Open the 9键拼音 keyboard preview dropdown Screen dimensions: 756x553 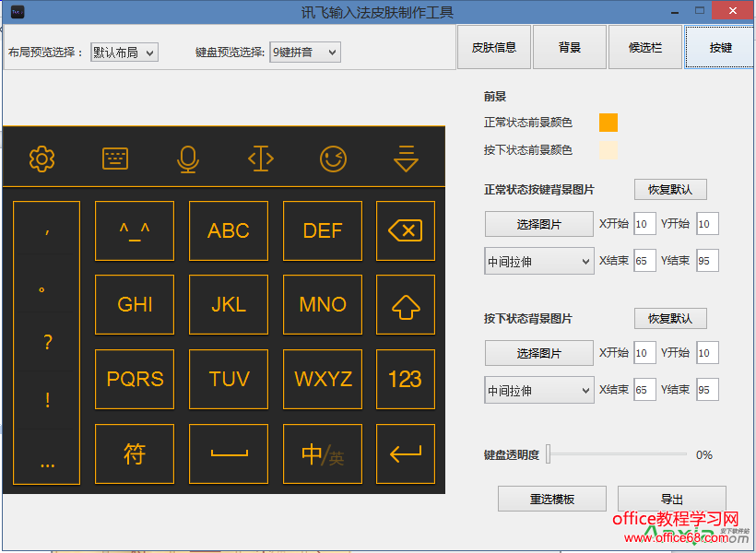pyautogui.click(x=304, y=53)
